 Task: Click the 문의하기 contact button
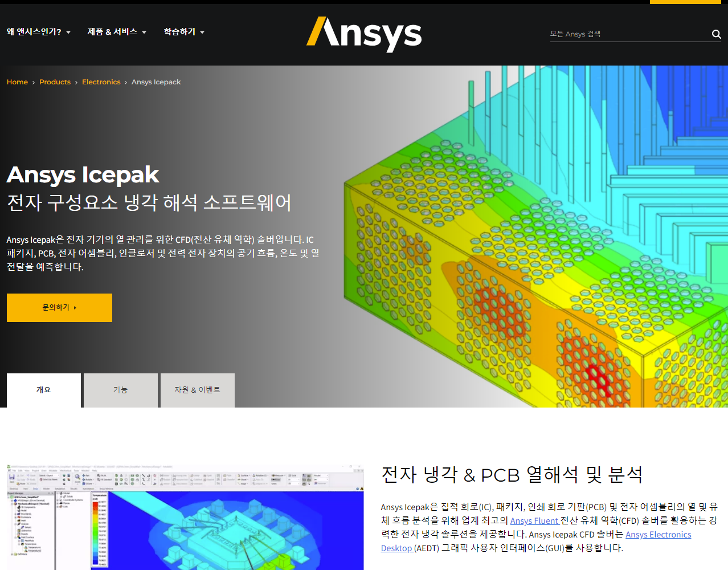[59, 308]
